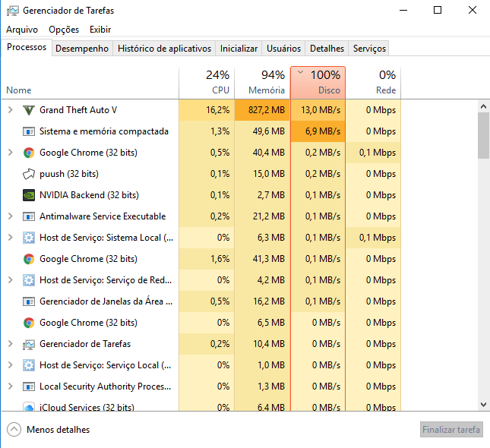The width and height of the screenshot is (490, 448).
Task: Click the 827,2 MB memory cell
Action: tap(262, 110)
